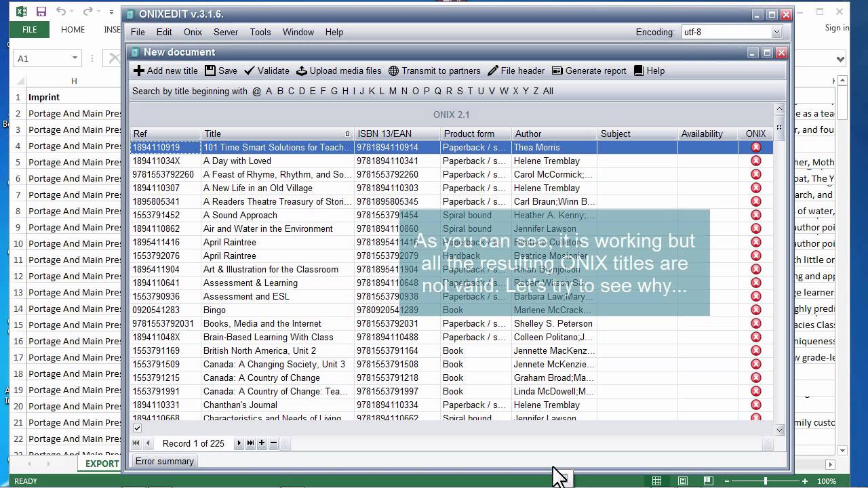This screenshot has height=488, width=868.
Task: Open Upload media files
Action: [x=338, y=70]
